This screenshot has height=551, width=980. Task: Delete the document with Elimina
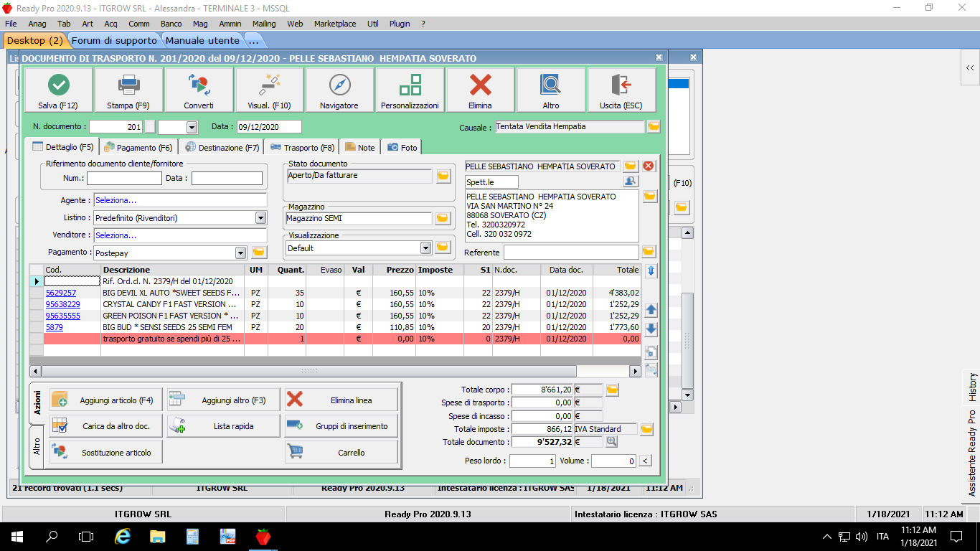point(480,90)
